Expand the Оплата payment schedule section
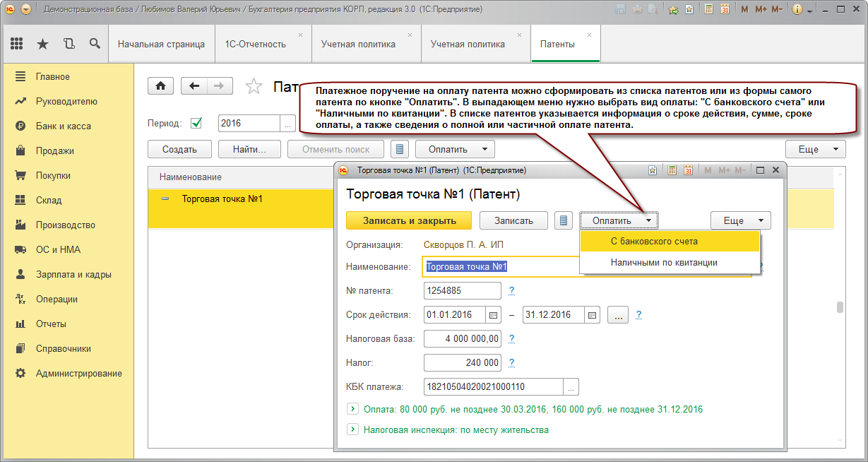868x462 pixels. coord(352,409)
